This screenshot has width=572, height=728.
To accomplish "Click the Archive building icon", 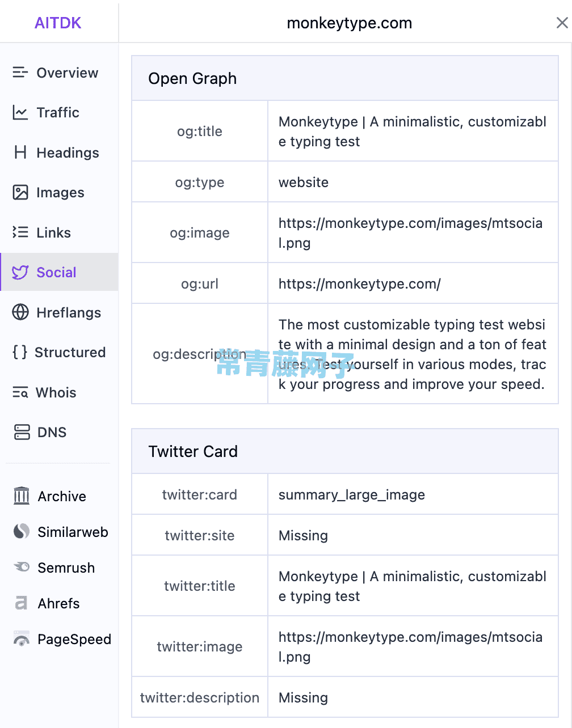I will point(22,496).
